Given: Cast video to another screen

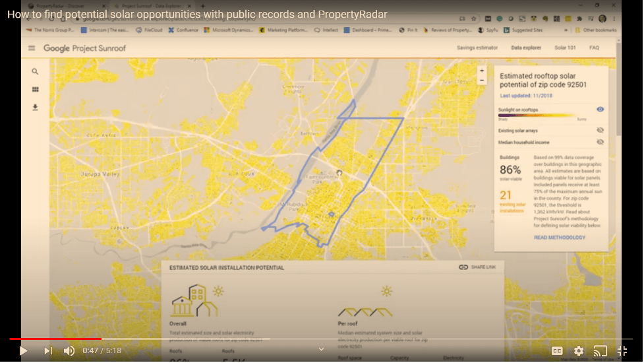Looking at the screenshot, I should pyautogui.click(x=600, y=350).
